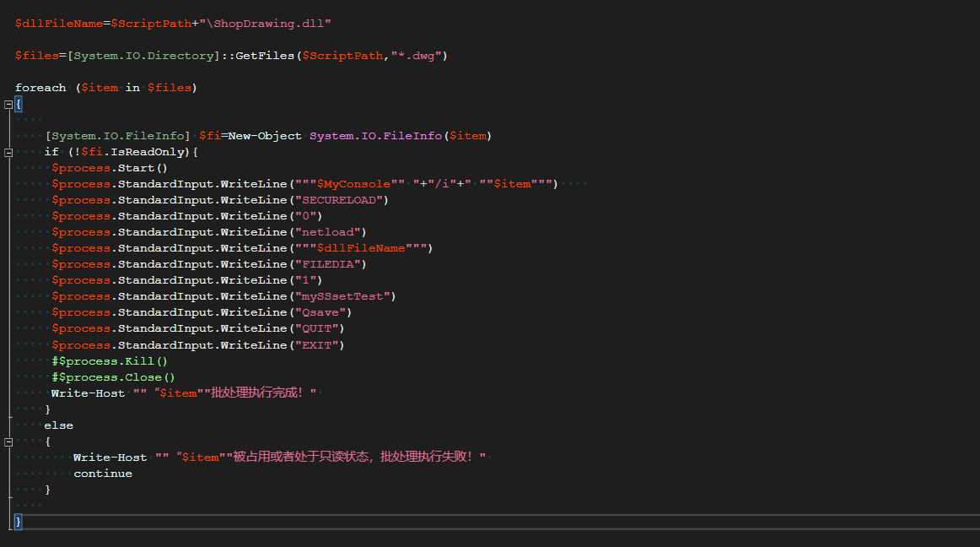Viewport: 980px width, 547px height.
Task: Click the Write-Host 批处理执行完成 line
Action: pos(184,393)
